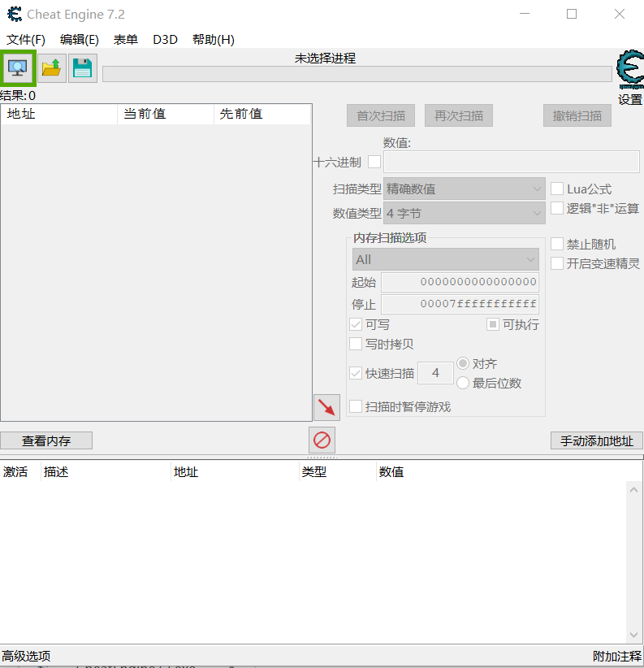
Task: Open the process list computer icon
Action: (18, 67)
